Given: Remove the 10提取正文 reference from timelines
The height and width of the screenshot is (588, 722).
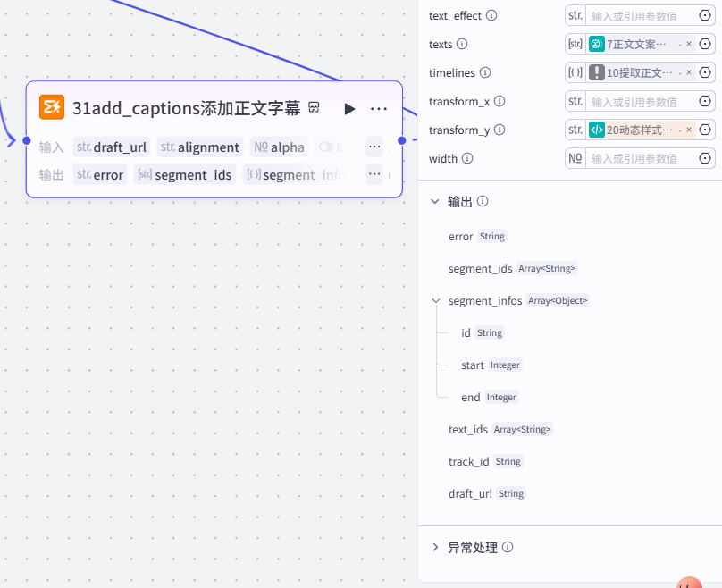Looking at the screenshot, I should [689, 72].
